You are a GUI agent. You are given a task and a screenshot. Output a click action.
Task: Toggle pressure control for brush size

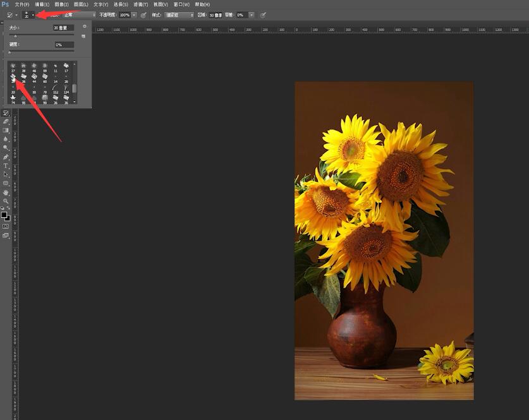coord(263,15)
